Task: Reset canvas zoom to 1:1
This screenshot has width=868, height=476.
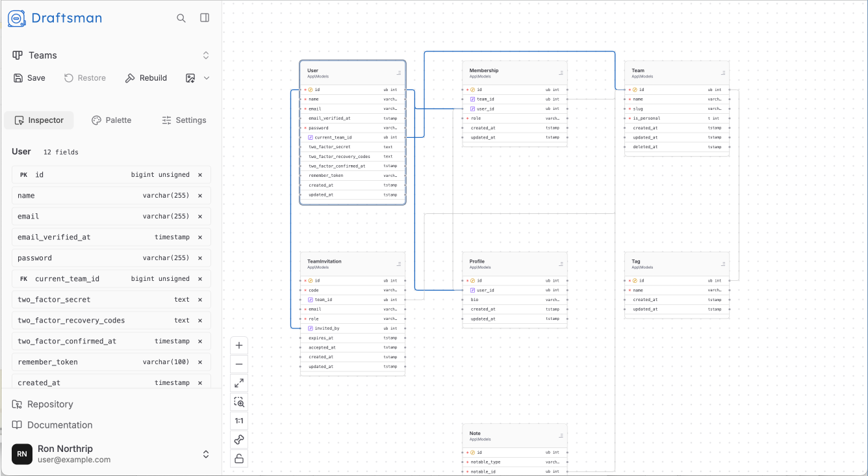Action: tap(239, 421)
